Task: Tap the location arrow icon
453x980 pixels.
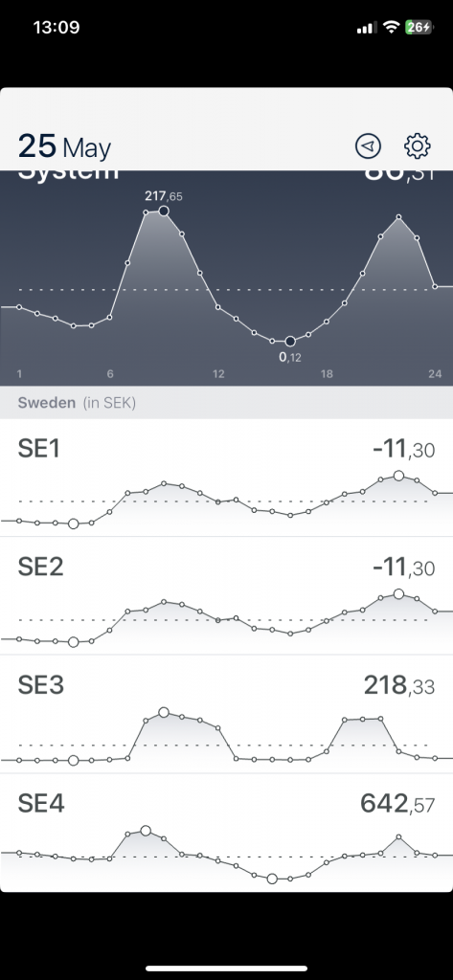Action: (368, 145)
